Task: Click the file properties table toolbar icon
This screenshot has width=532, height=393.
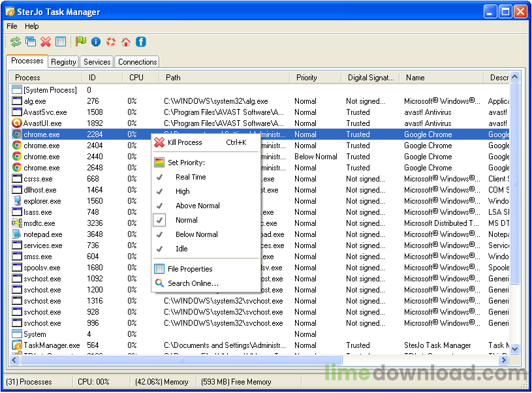Action: (61, 42)
